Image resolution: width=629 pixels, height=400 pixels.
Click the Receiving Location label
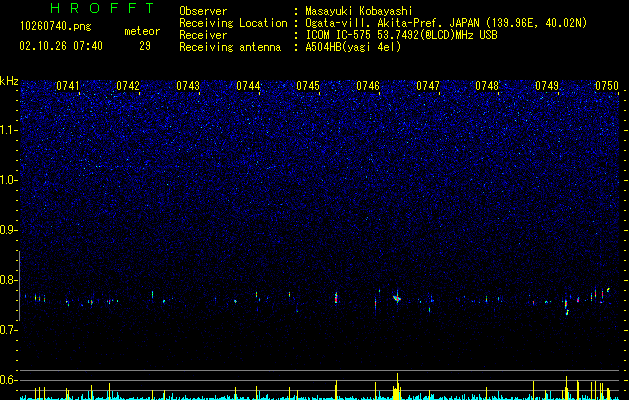[x=233, y=23]
